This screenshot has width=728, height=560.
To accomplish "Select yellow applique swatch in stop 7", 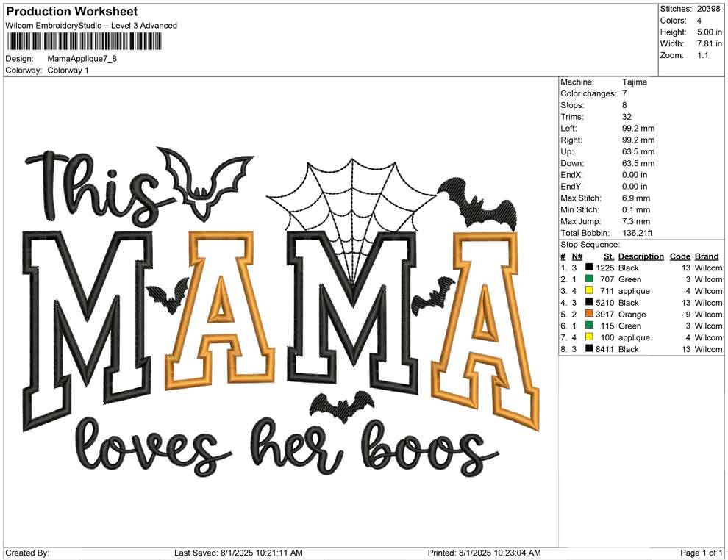I will (589, 337).
